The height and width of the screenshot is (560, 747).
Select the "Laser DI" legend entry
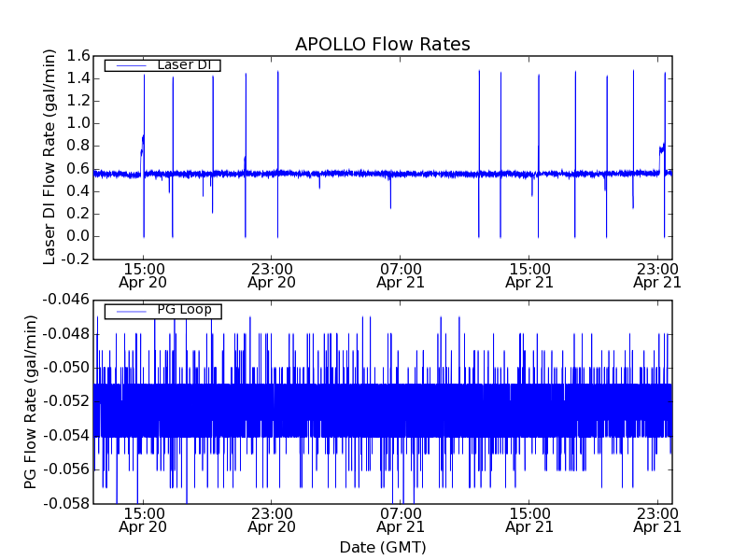pyautogui.click(x=162, y=64)
